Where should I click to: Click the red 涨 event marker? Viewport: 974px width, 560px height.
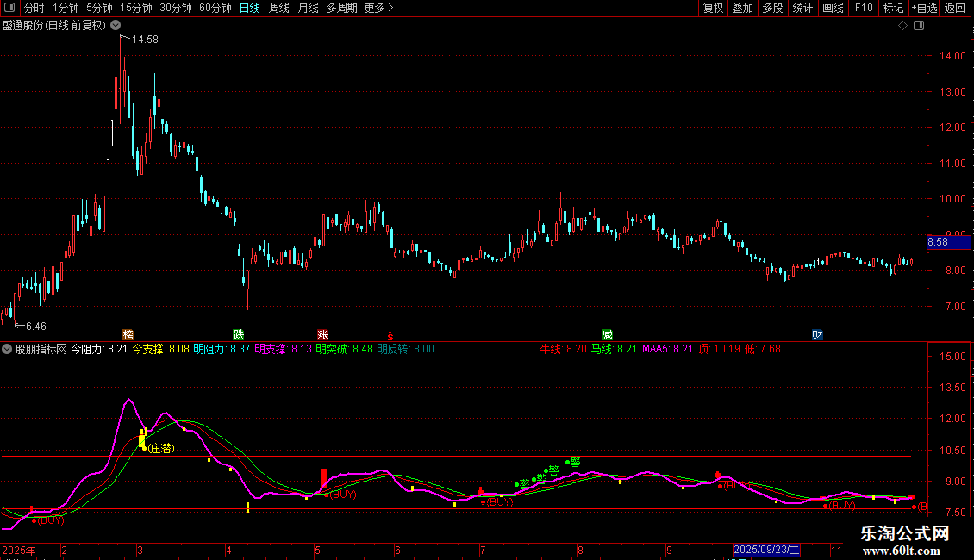point(322,334)
